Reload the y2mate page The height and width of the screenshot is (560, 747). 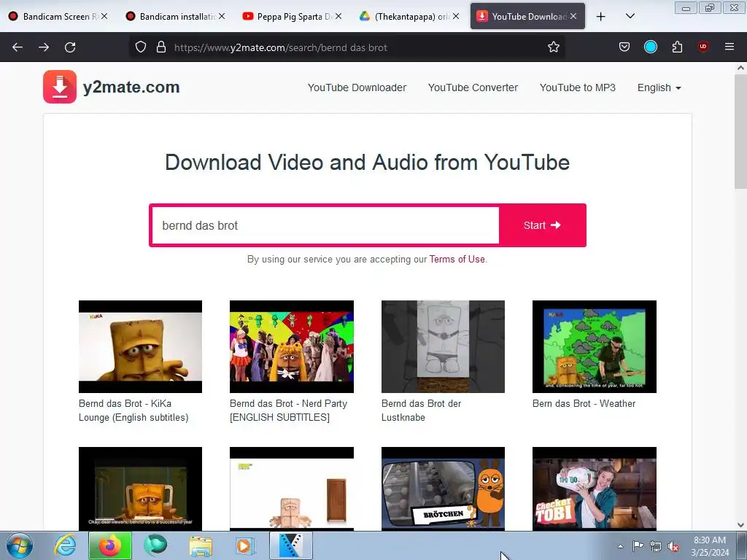click(70, 47)
